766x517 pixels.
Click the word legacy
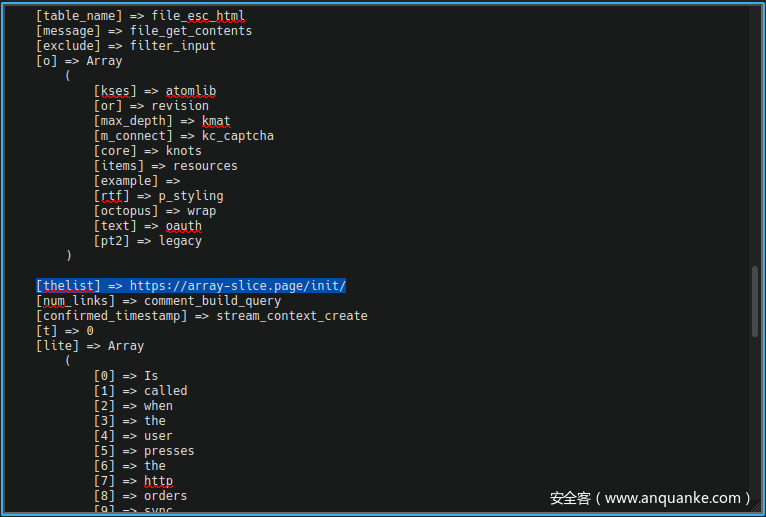point(180,241)
